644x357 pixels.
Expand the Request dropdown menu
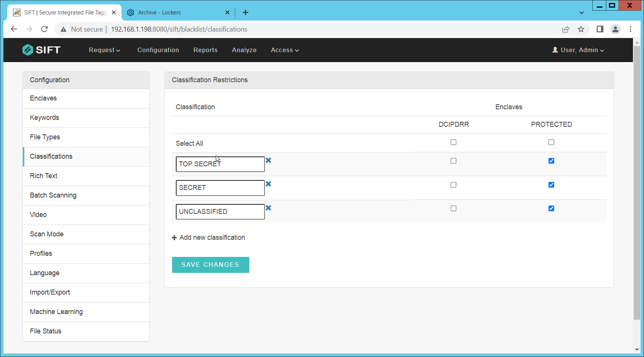(x=104, y=50)
